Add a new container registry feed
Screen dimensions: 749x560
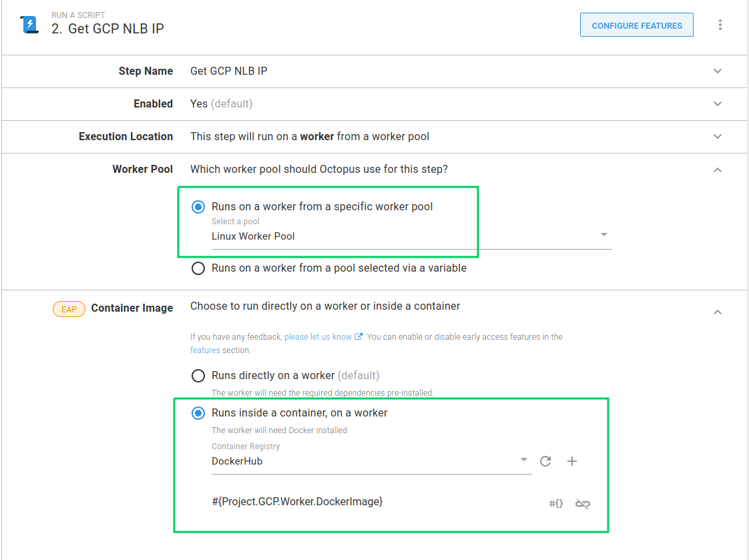tap(572, 461)
